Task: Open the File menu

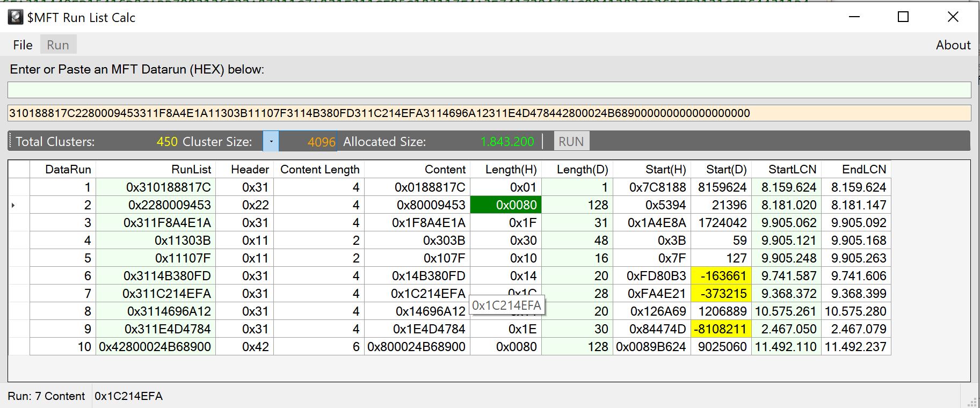Action: click(23, 45)
